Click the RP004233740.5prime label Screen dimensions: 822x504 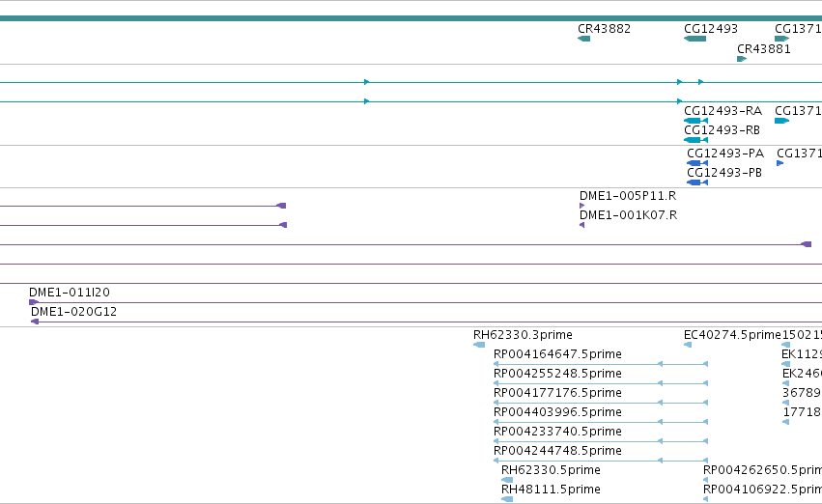[557, 433]
